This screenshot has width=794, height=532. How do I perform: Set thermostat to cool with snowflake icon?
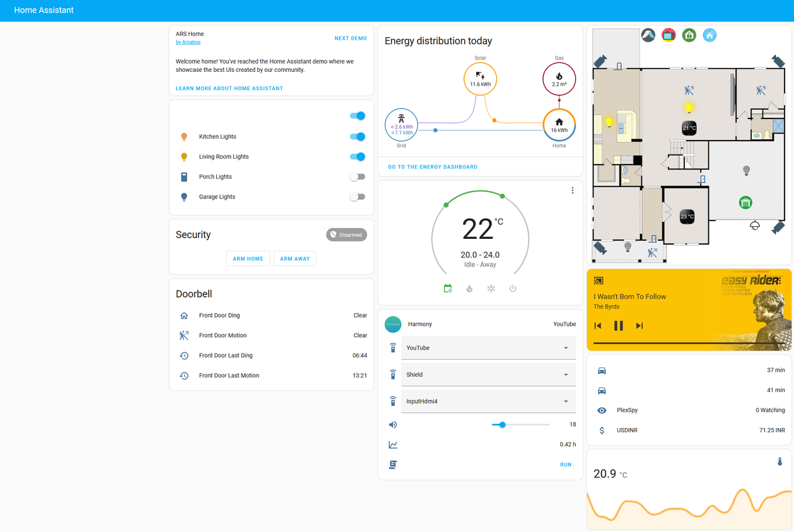pos(491,289)
